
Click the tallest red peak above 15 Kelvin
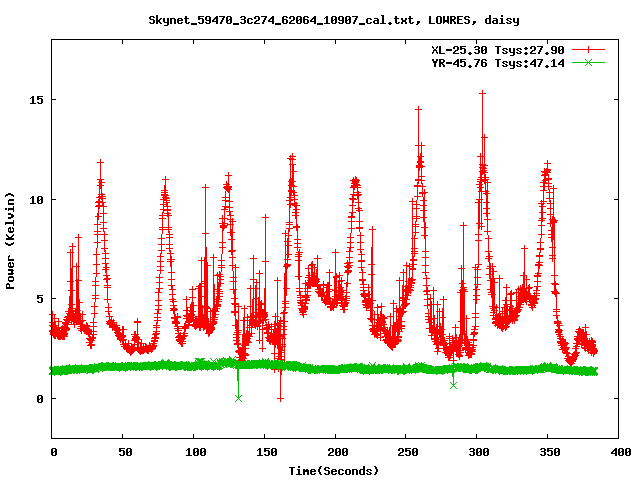(x=482, y=93)
